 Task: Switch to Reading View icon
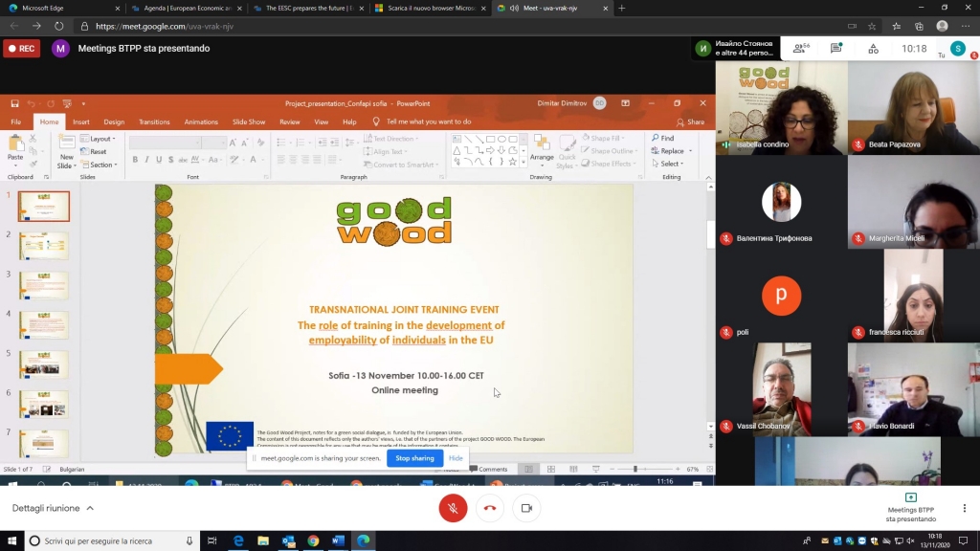[573, 469]
